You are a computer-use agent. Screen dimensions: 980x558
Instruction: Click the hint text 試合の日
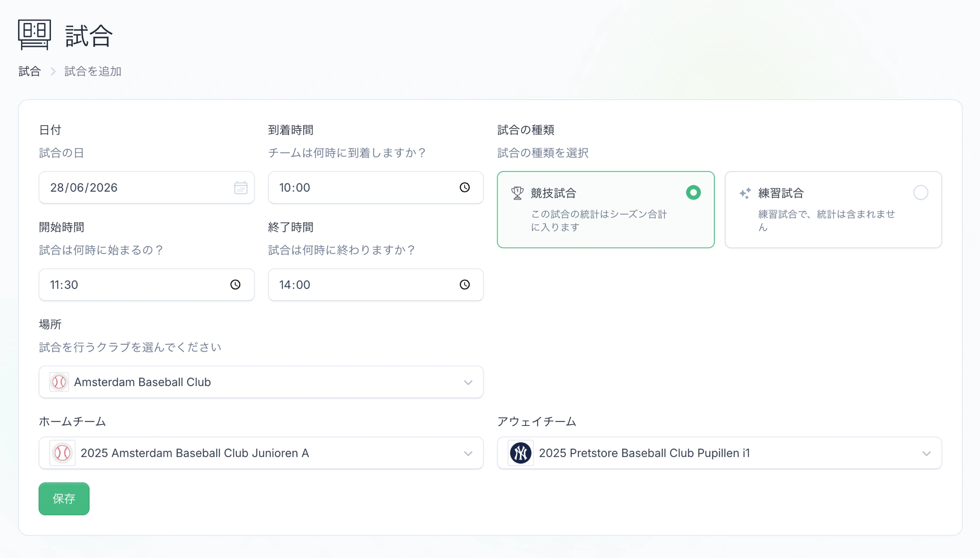61,153
